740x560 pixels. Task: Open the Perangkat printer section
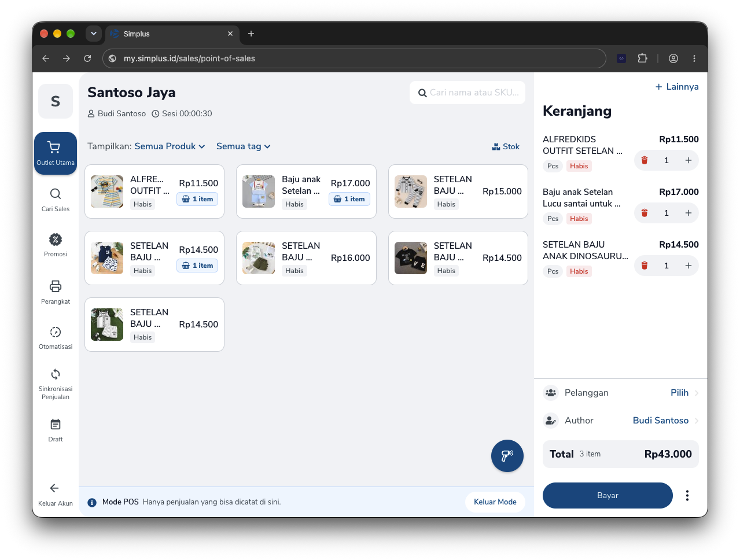[x=56, y=292]
